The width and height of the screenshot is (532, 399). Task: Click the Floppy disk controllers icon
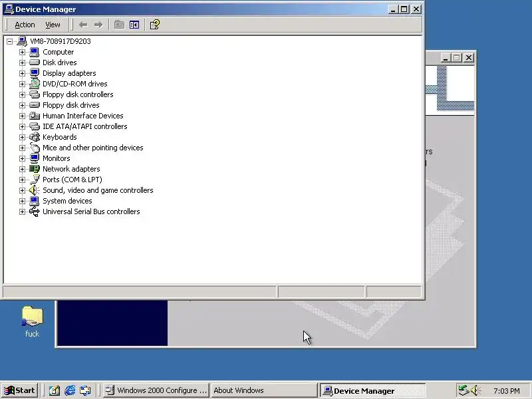pyautogui.click(x=35, y=94)
